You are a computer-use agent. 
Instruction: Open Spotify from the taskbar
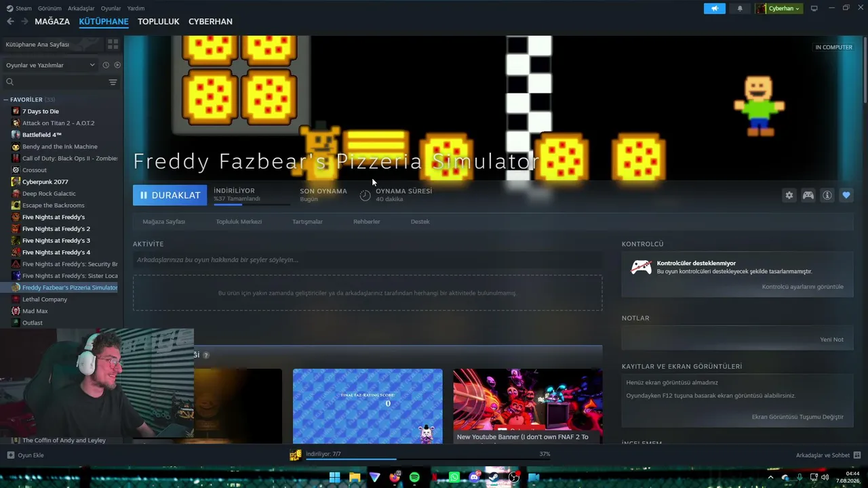coord(414,477)
